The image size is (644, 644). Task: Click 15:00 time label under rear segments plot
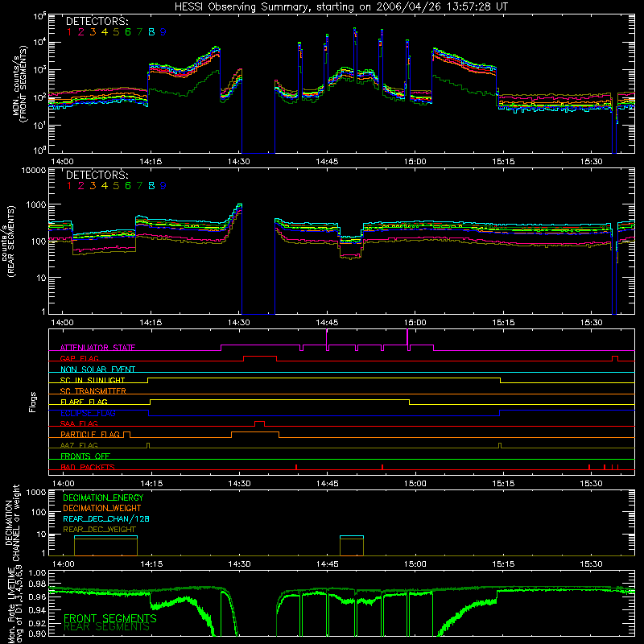pos(415,323)
